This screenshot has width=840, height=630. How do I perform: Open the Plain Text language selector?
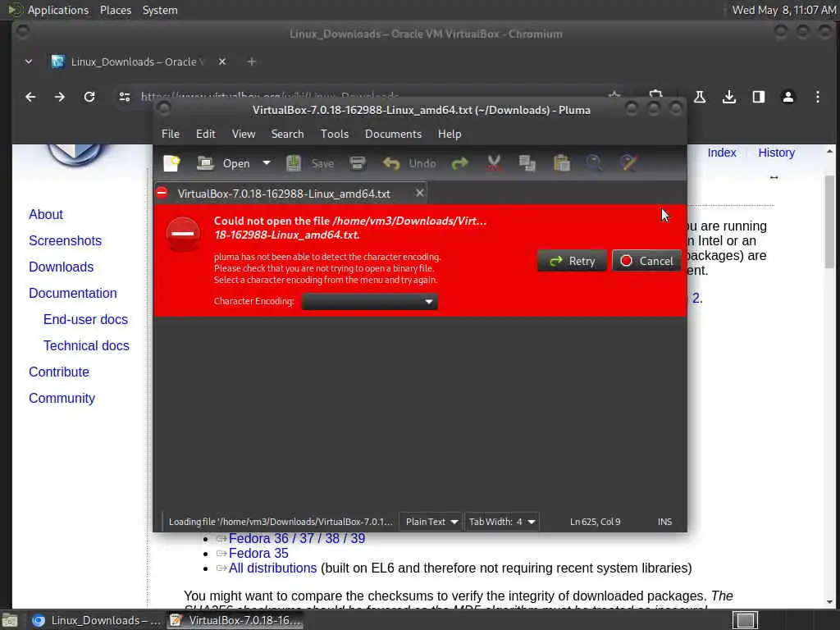pos(431,521)
